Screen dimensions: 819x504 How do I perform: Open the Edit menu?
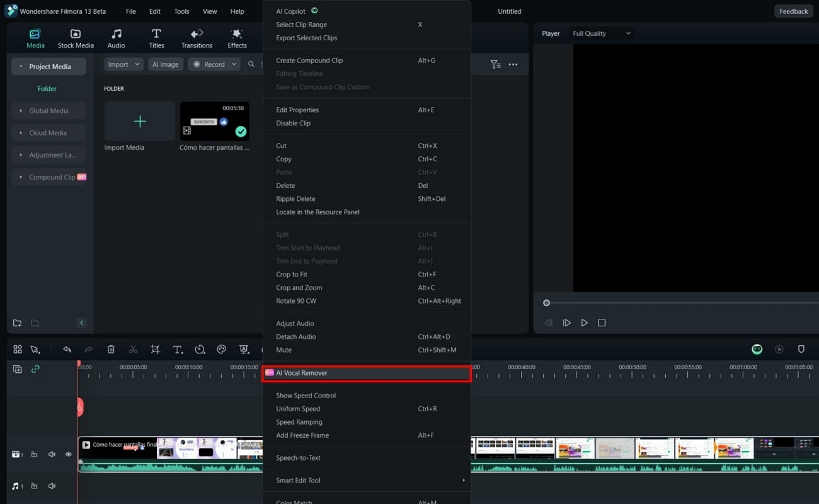point(155,11)
